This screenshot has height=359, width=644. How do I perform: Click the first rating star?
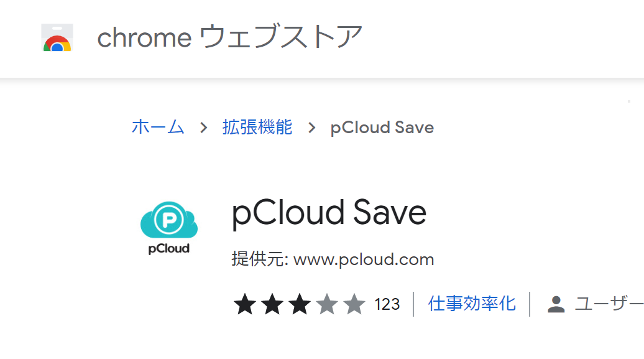point(245,304)
